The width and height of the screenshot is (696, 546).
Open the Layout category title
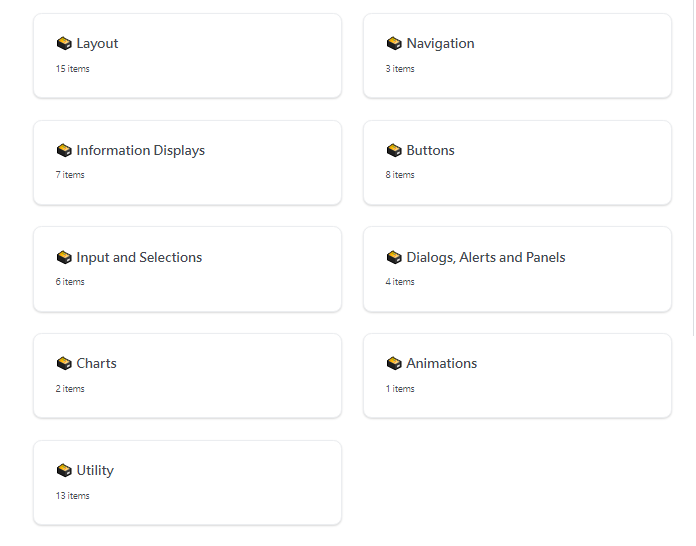(97, 44)
